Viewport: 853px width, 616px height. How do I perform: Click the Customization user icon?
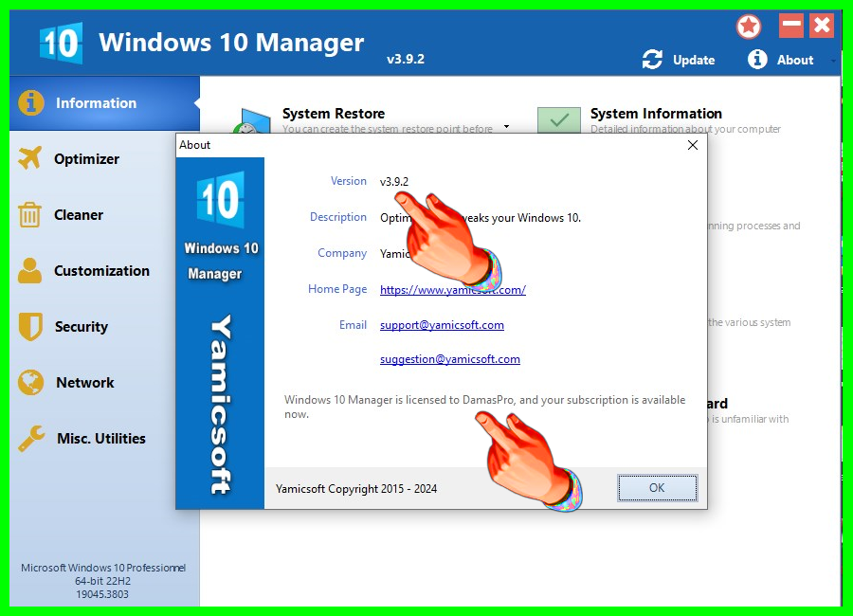click(29, 270)
